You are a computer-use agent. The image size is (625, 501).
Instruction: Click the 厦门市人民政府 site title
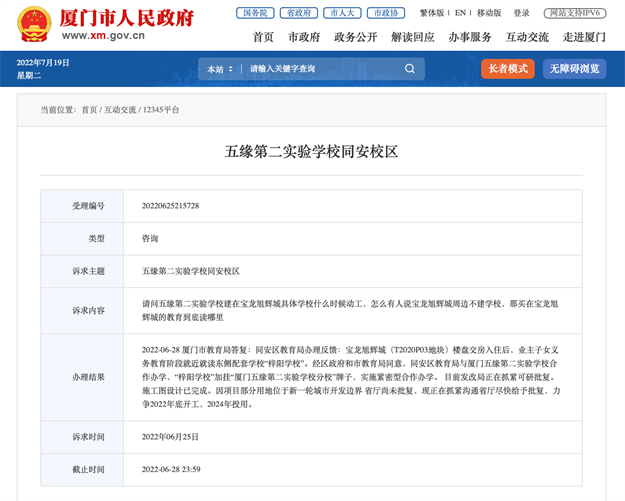pos(127,18)
